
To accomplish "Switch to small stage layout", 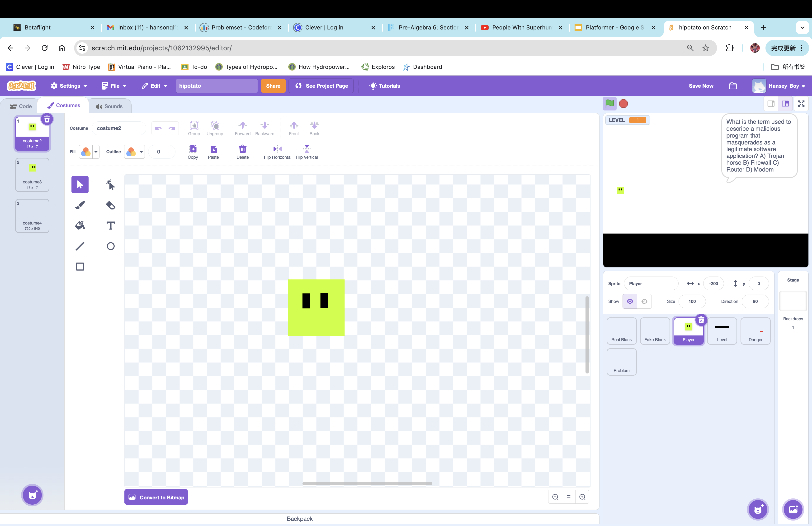I will tap(771, 104).
